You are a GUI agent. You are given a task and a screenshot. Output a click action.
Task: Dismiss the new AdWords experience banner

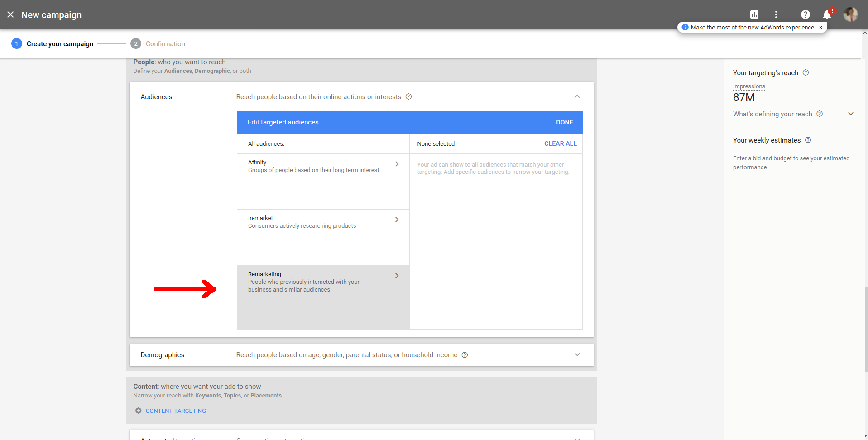click(820, 27)
